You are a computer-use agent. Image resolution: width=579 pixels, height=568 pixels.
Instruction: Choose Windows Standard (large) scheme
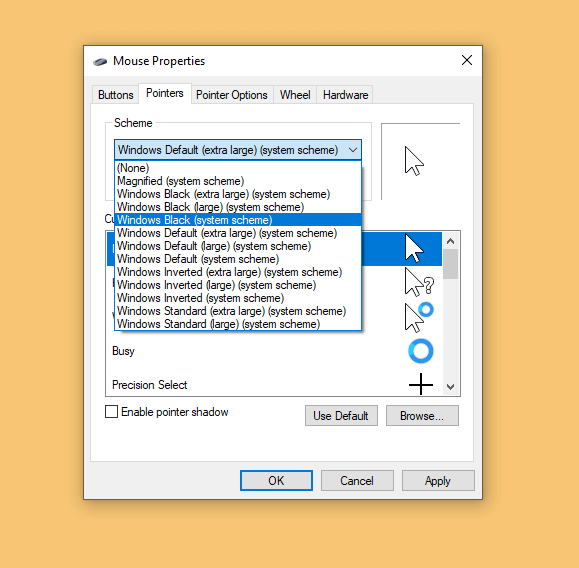click(x=238, y=324)
